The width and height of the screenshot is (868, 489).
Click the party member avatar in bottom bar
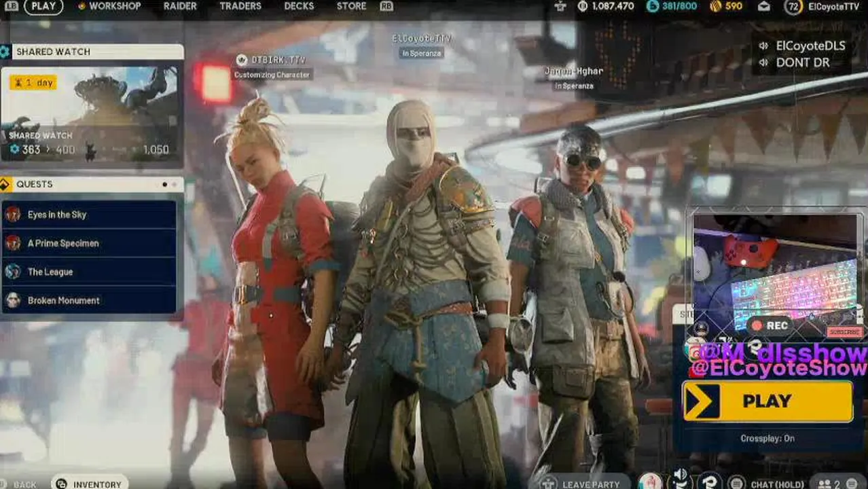[650, 482]
